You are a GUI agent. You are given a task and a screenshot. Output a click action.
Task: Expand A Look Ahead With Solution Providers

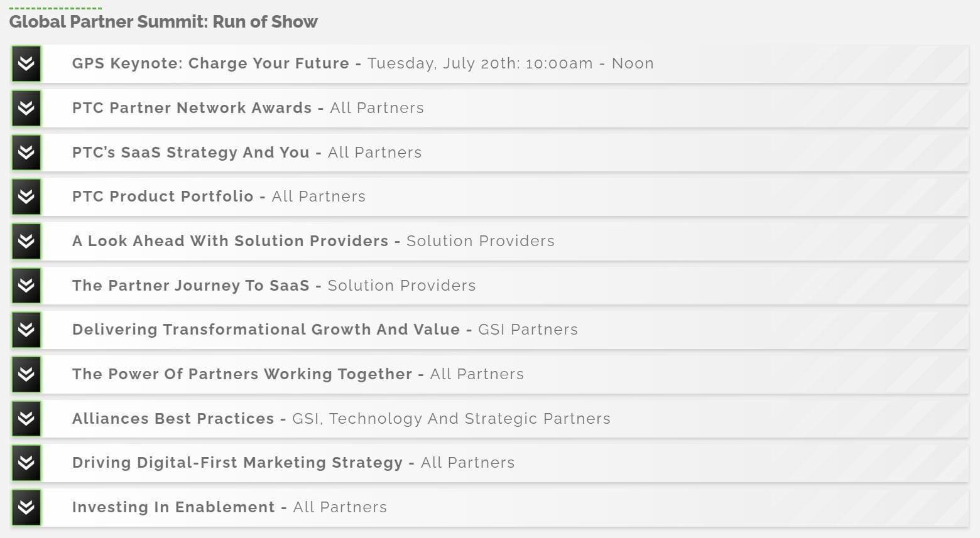pyautogui.click(x=489, y=241)
